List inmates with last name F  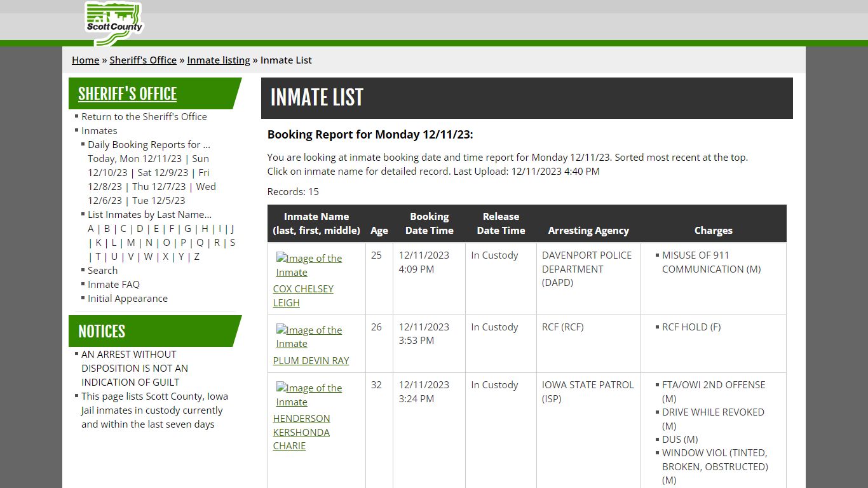(172, 228)
